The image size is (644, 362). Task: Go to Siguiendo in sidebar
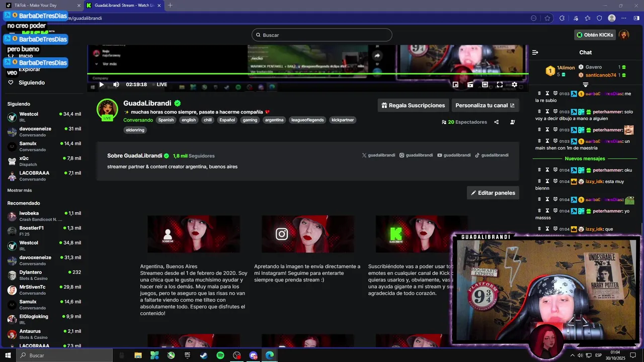(26, 82)
